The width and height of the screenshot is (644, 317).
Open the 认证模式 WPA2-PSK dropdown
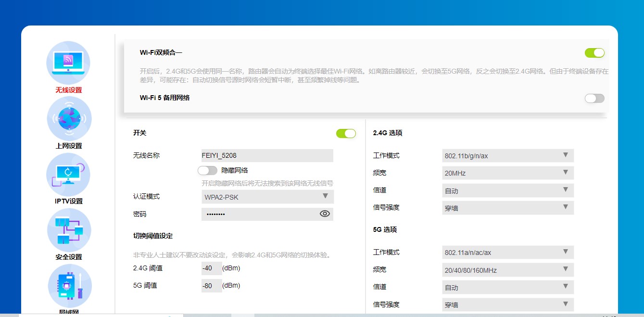267,197
